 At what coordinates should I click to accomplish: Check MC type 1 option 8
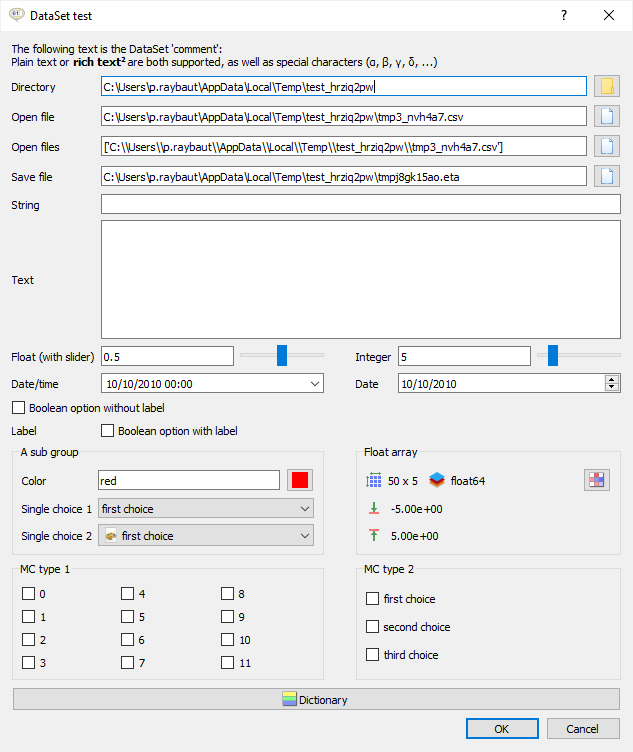pos(227,594)
